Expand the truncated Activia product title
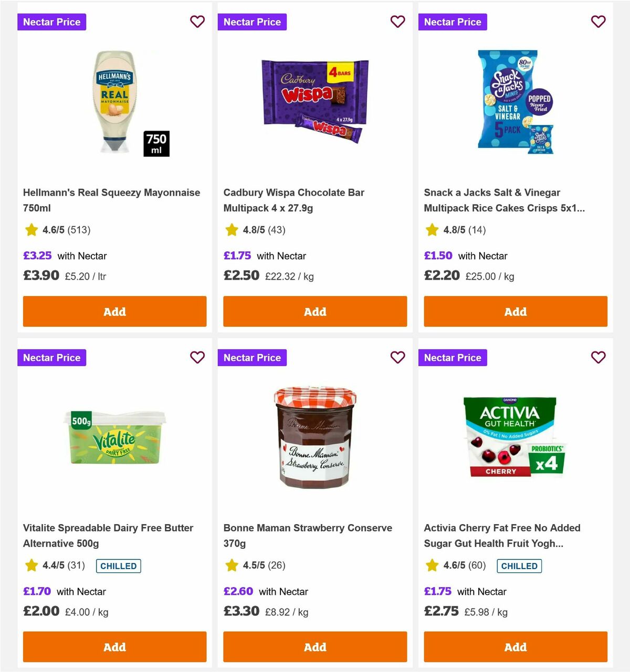The width and height of the screenshot is (630, 672). coord(502,536)
